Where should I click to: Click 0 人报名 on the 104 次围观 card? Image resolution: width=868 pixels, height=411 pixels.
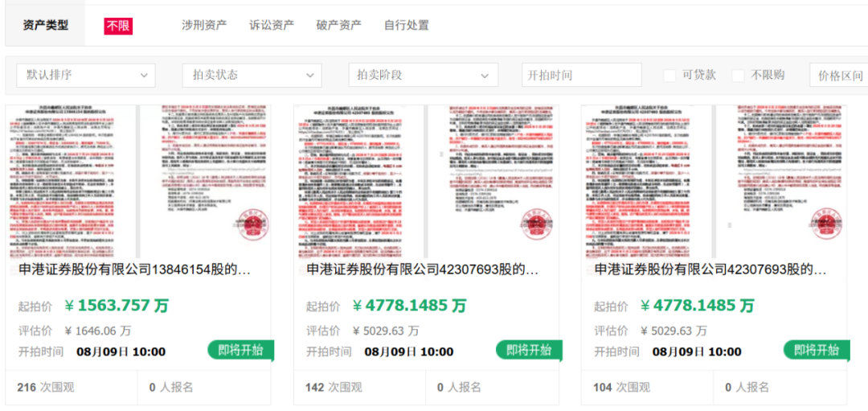pos(747,387)
